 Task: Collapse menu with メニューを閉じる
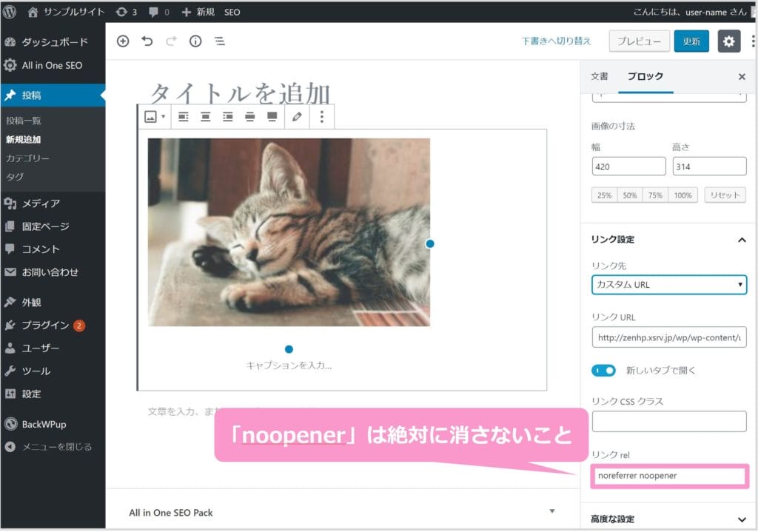point(53,448)
